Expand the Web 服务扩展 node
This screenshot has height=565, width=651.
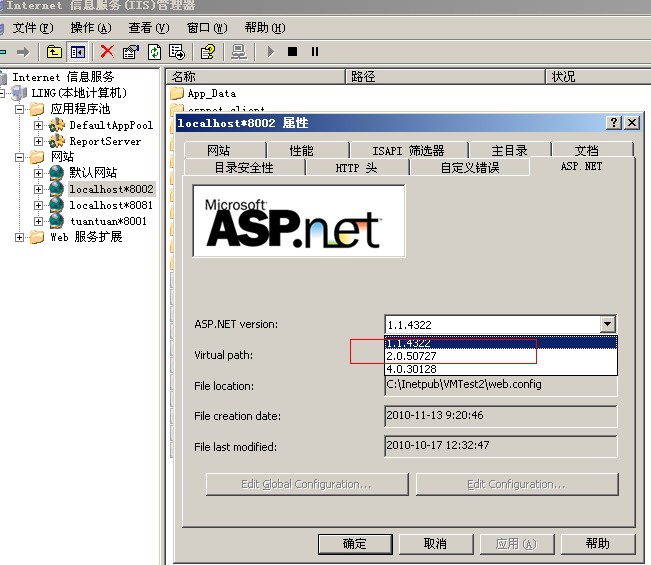(x=19, y=237)
